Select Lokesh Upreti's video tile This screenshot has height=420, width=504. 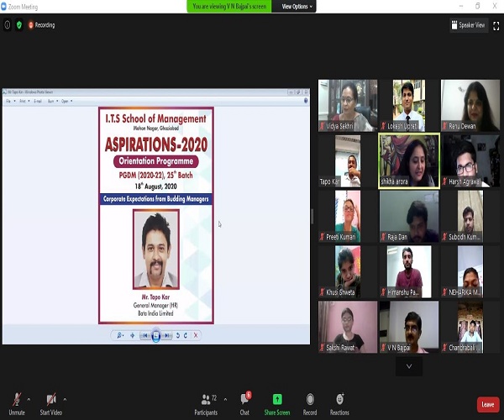tap(409, 105)
